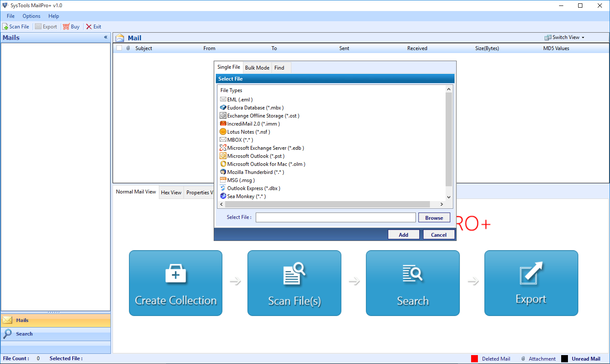Click the From column header
Image resolution: width=610 pixels, height=364 pixels.
point(209,48)
